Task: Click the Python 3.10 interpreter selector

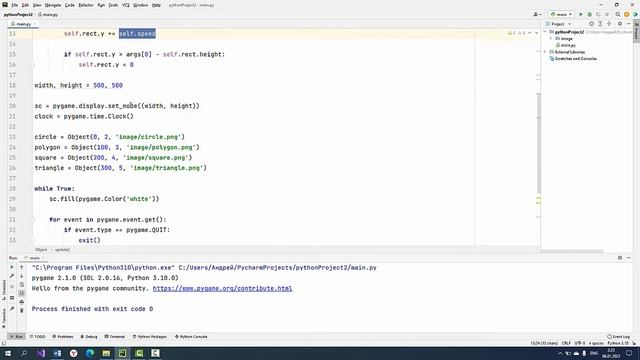Action: [x=618, y=343]
